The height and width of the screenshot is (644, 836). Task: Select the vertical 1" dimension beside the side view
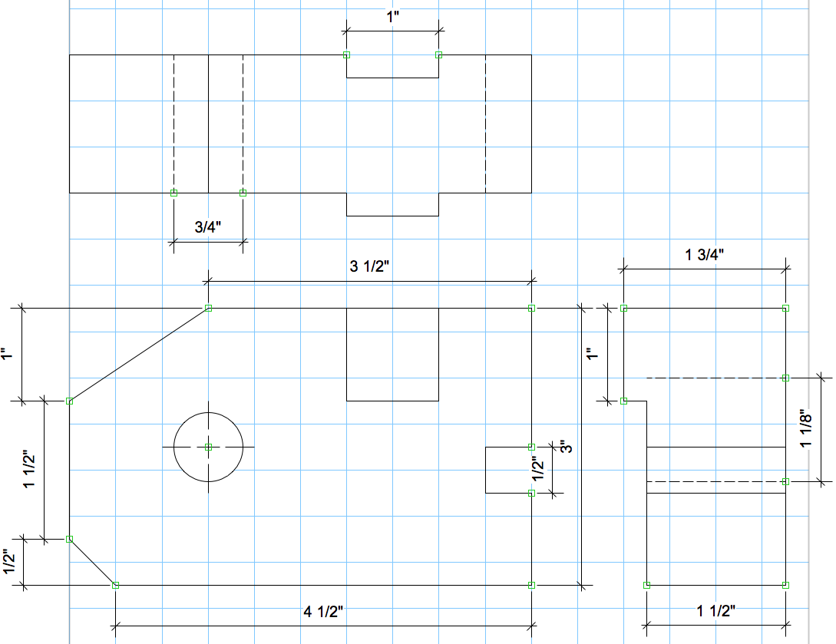(590, 355)
